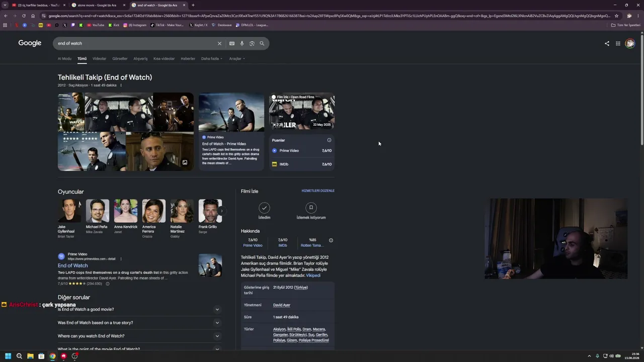Image resolution: width=644 pixels, height=362 pixels.
Task: Submit search with the magnifier icon
Action: pos(262,43)
